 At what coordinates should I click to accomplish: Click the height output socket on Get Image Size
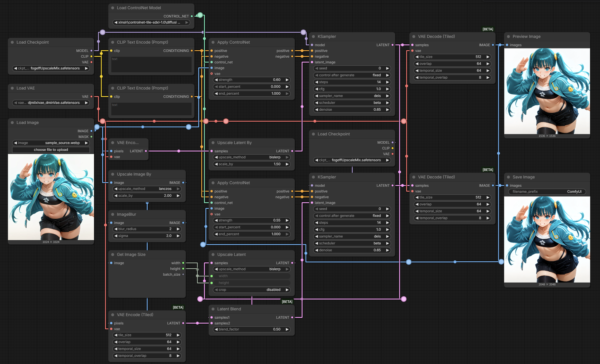183,269
